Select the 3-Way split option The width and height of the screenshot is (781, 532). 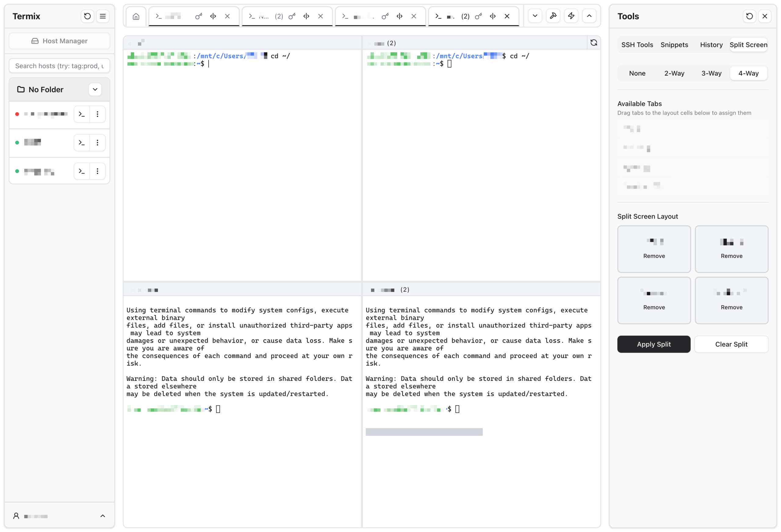711,73
